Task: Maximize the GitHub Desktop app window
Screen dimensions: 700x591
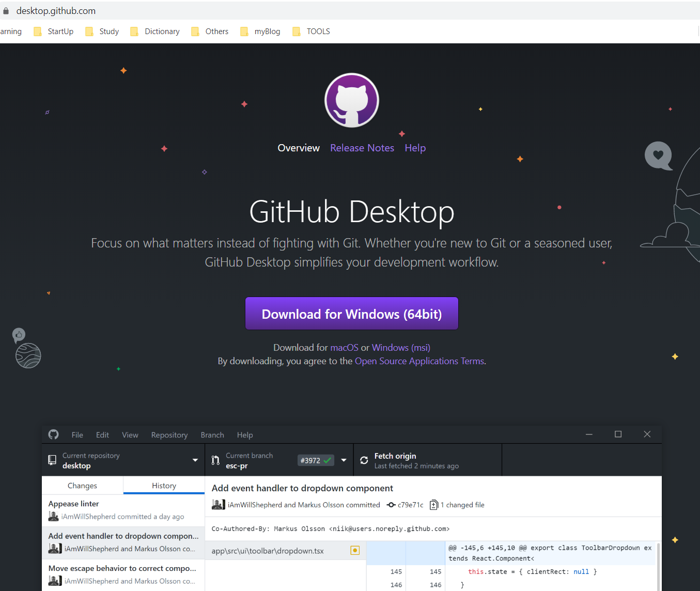Action: [x=618, y=434]
